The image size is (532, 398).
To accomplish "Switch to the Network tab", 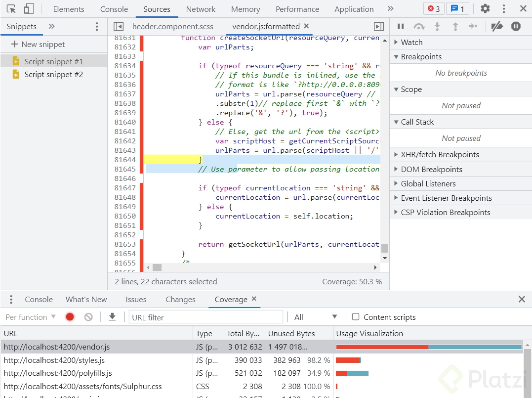I will click(201, 9).
